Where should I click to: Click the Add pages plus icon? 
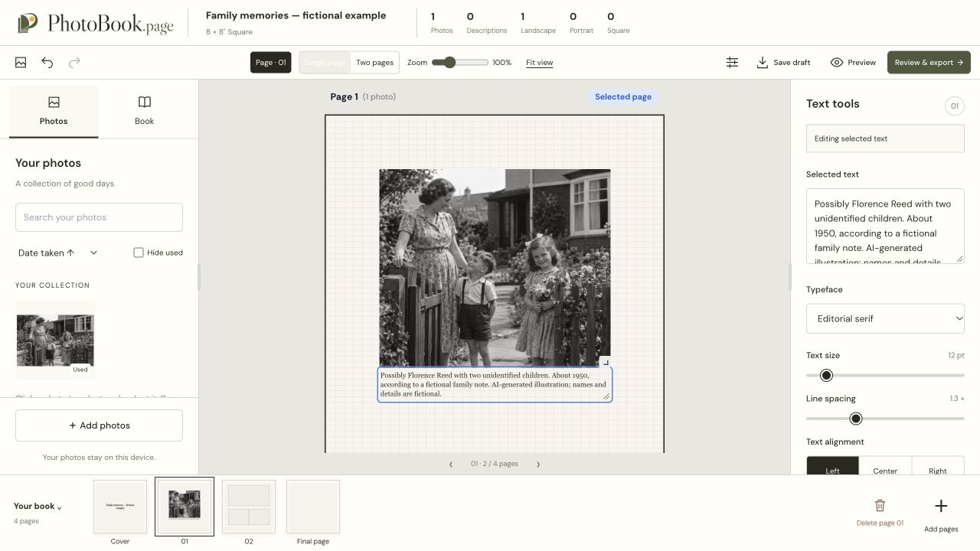pos(941,506)
